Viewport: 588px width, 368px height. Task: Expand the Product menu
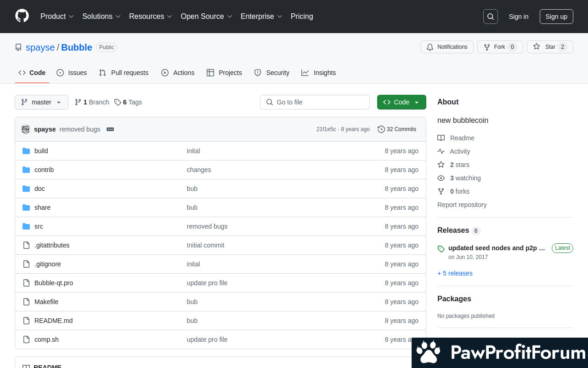pyautogui.click(x=57, y=17)
